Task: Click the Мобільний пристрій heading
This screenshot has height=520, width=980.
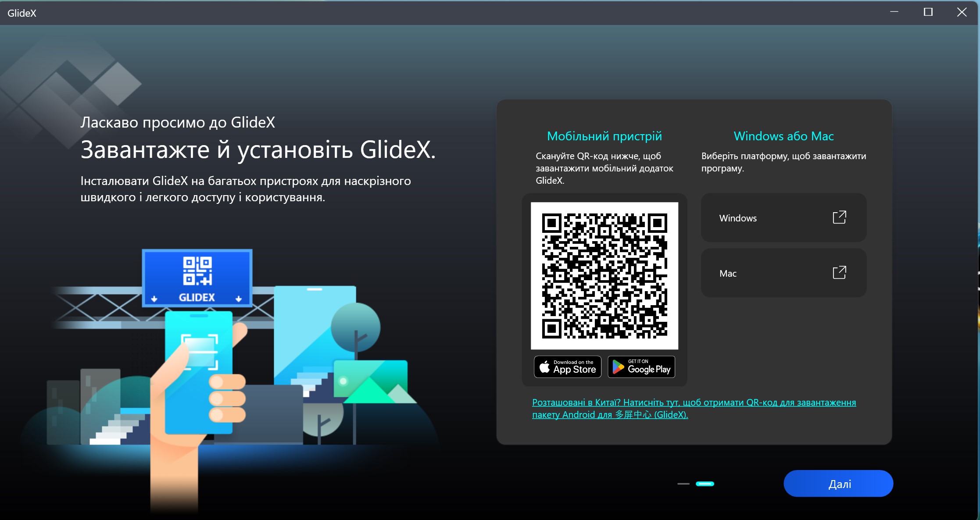Action: [x=604, y=136]
